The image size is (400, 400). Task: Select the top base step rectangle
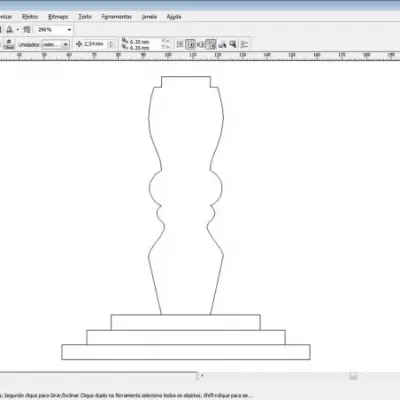pyautogui.click(x=186, y=322)
